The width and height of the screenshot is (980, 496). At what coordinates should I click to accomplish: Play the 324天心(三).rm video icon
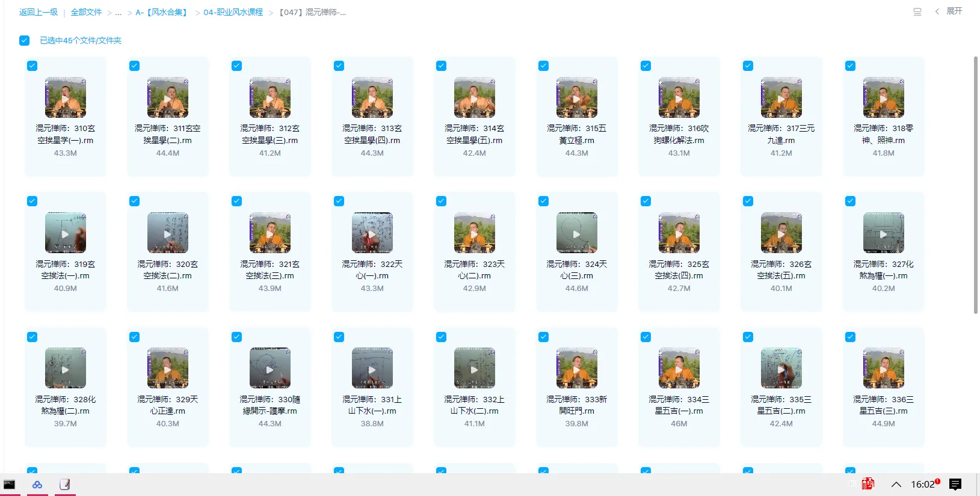click(577, 233)
